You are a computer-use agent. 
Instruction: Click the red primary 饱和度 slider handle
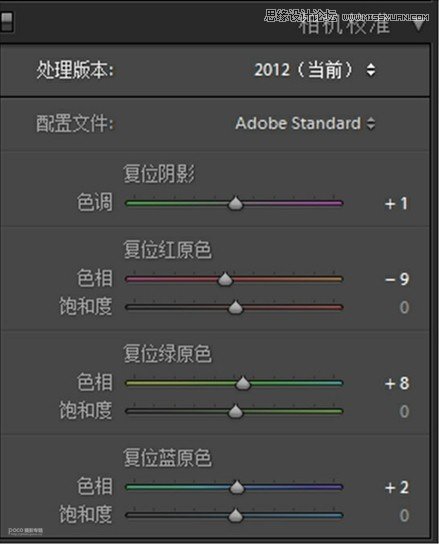pos(236,307)
